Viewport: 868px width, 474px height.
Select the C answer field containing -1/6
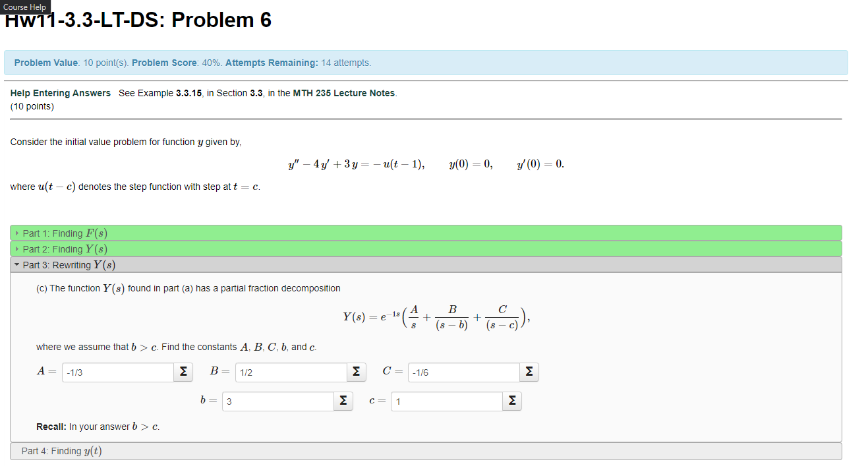(x=463, y=372)
